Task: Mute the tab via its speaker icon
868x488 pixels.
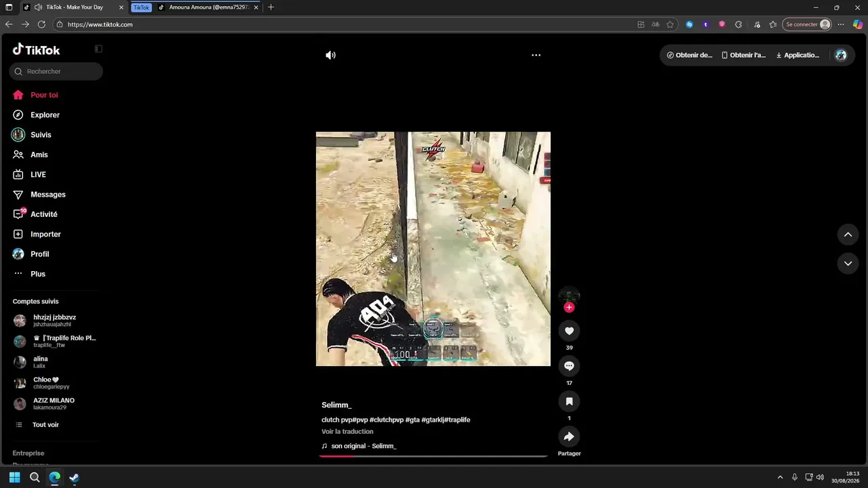Action: (x=38, y=7)
